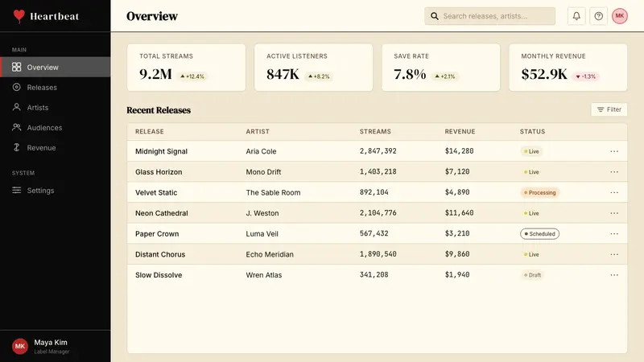Open more options for Distant Chorus row
Screen dimensions: 644x362
click(614, 254)
